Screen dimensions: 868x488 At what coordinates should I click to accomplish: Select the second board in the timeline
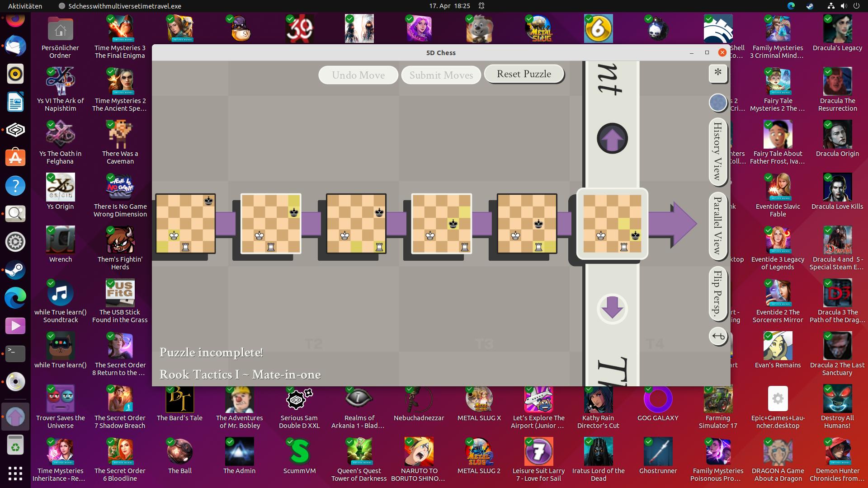[x=271, y=223]
